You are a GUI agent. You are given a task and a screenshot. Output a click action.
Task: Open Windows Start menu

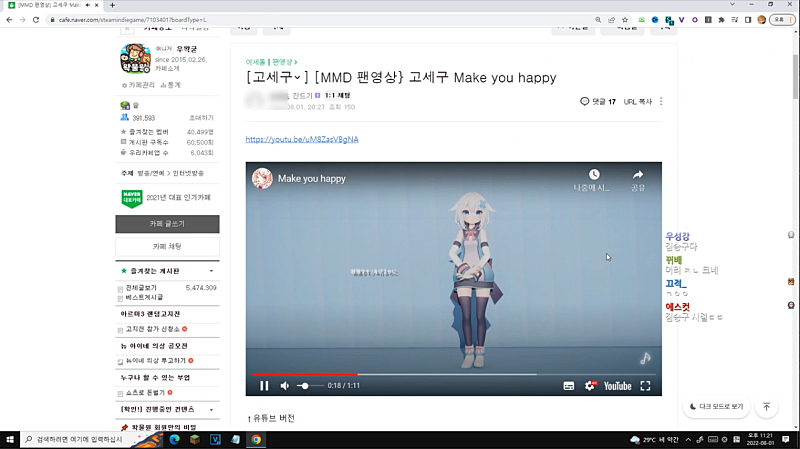coord(10,439)
